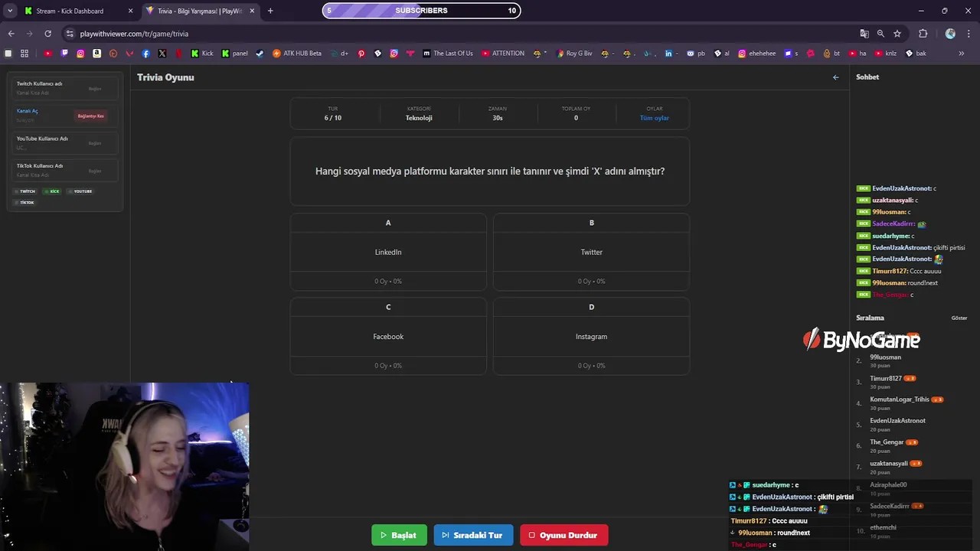
Task: Toggle the TWITCH platform chip
Action: (25, 191)
